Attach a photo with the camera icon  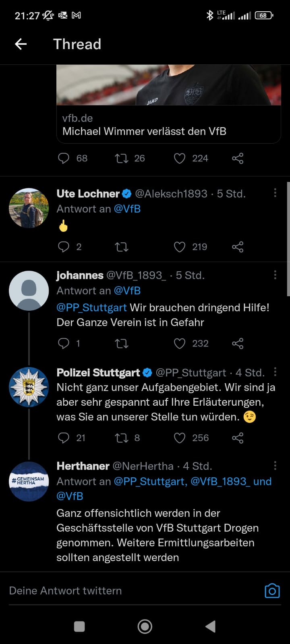point(272,590)
